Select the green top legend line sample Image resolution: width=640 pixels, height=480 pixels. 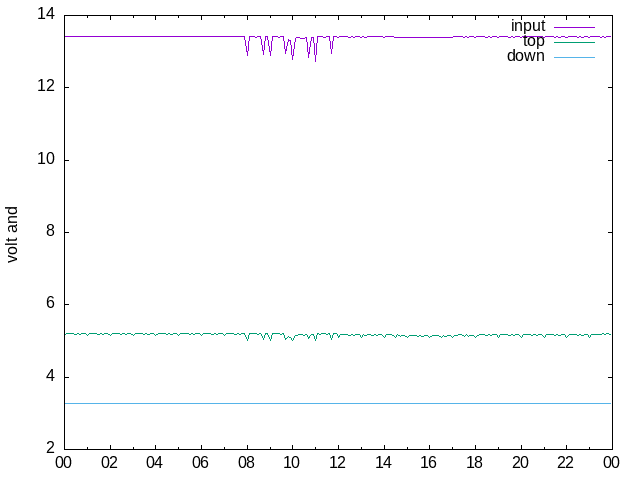[574, 41]
